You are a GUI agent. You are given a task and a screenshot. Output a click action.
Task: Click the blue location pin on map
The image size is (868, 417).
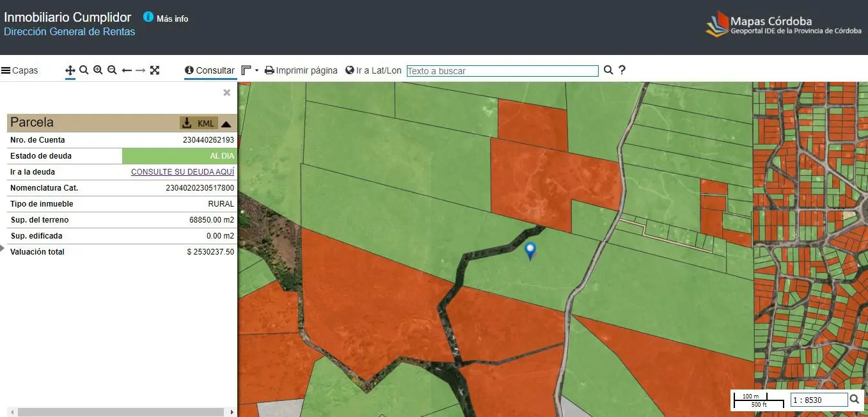point(530,251)
